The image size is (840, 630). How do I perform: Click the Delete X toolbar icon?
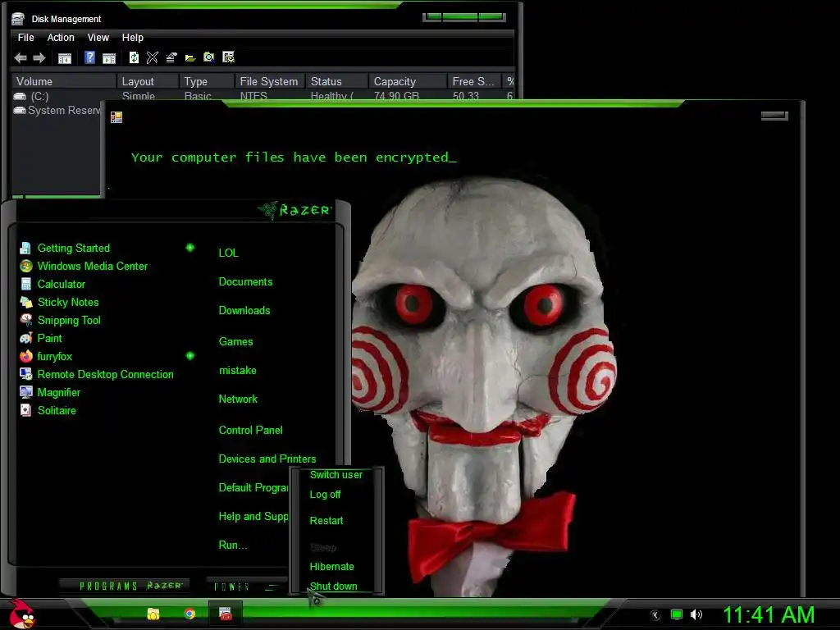[x=152, y=57]
